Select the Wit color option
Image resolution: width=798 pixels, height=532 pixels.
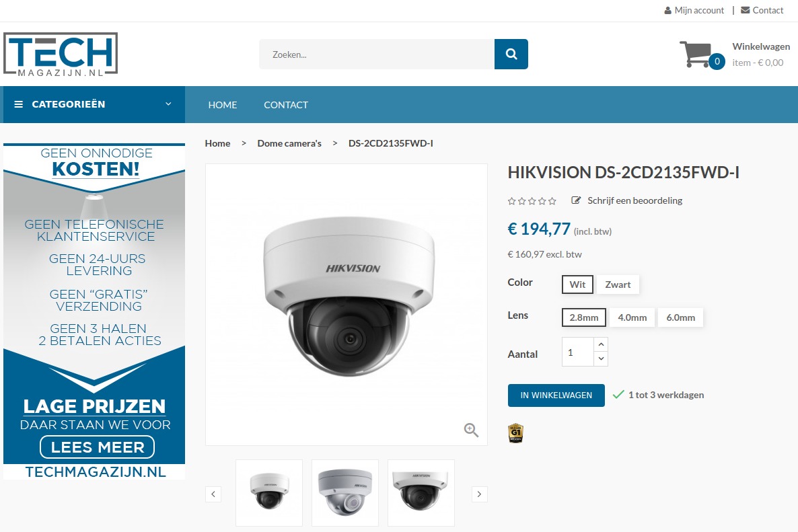(577, 284)
